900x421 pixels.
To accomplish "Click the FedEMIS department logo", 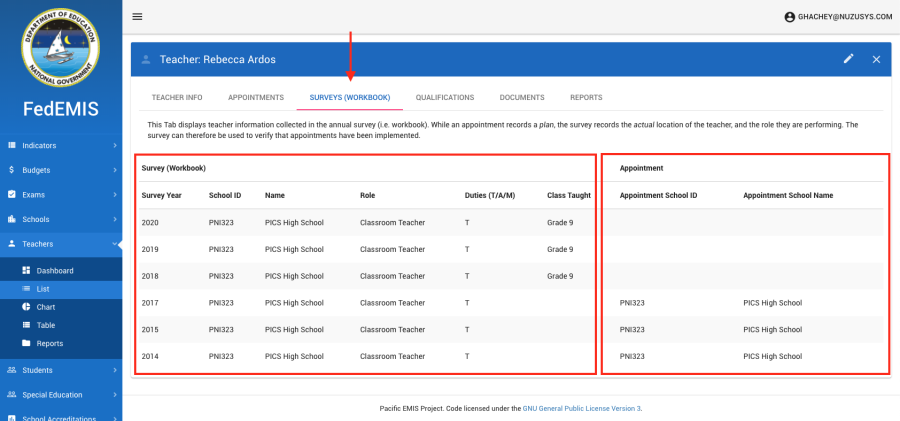I will (x=61, y=48).
